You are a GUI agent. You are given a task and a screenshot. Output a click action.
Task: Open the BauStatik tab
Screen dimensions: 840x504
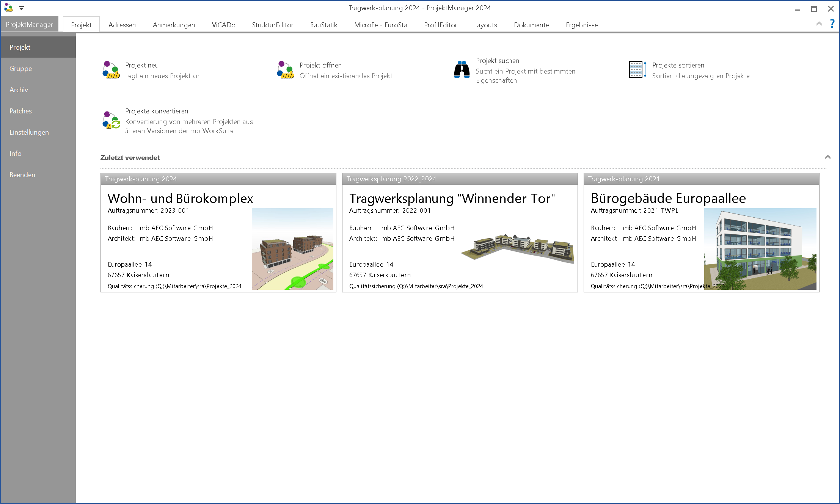pyautogui.click(x=323, y=25)
